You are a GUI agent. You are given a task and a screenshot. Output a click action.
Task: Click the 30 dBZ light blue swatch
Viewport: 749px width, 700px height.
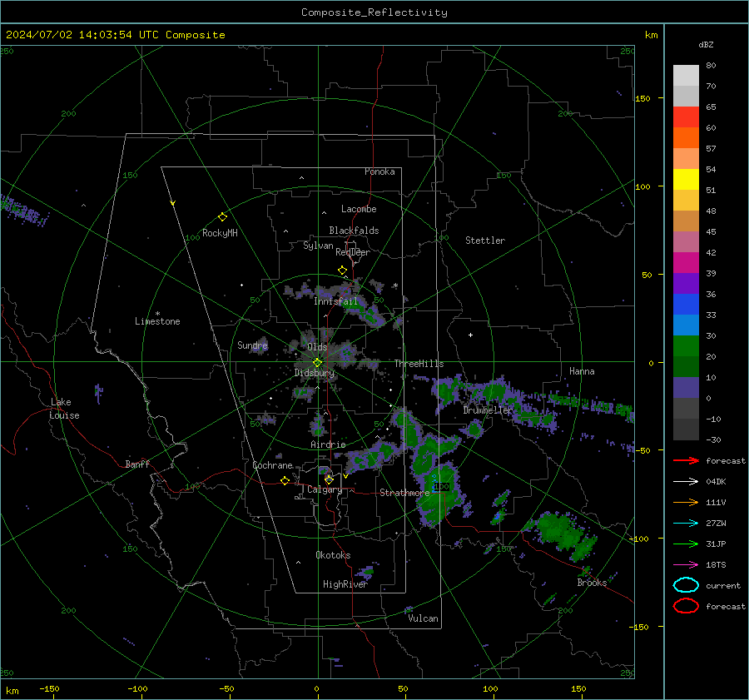[686, 325]
